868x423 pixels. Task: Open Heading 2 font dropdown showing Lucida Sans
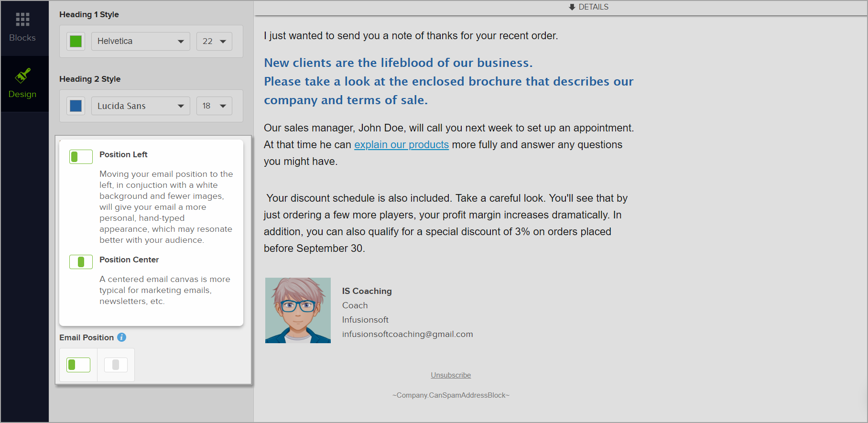click(x=141, y=106)
